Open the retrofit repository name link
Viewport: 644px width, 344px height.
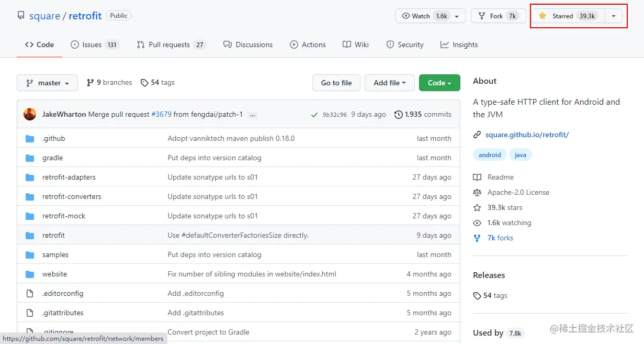coord(85,16)
